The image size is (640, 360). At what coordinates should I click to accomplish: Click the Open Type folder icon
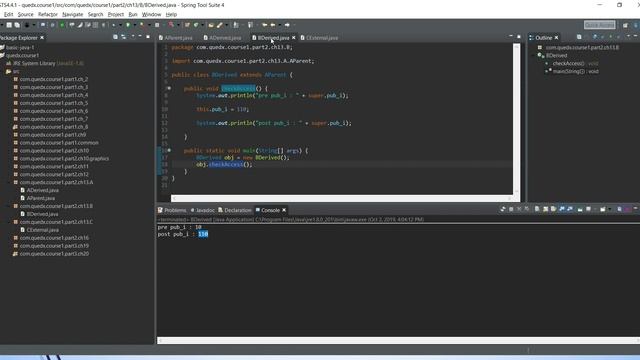(211, 25)
